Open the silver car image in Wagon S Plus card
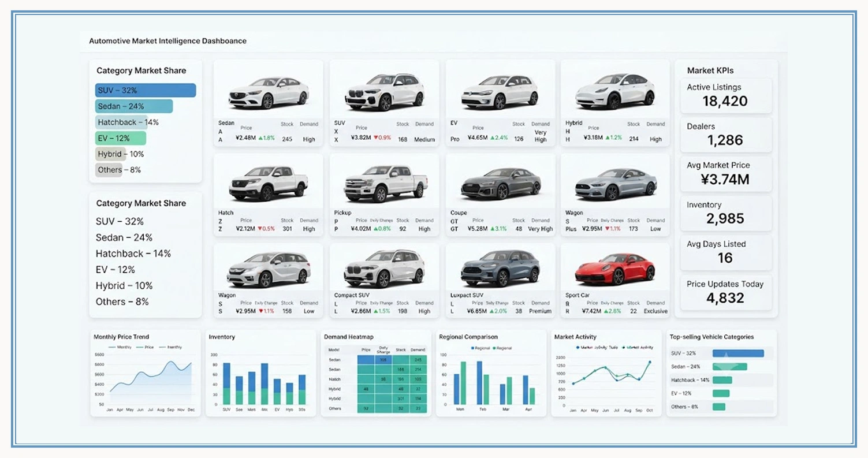Screen dimensions: 868x458 tap(616, 184)
